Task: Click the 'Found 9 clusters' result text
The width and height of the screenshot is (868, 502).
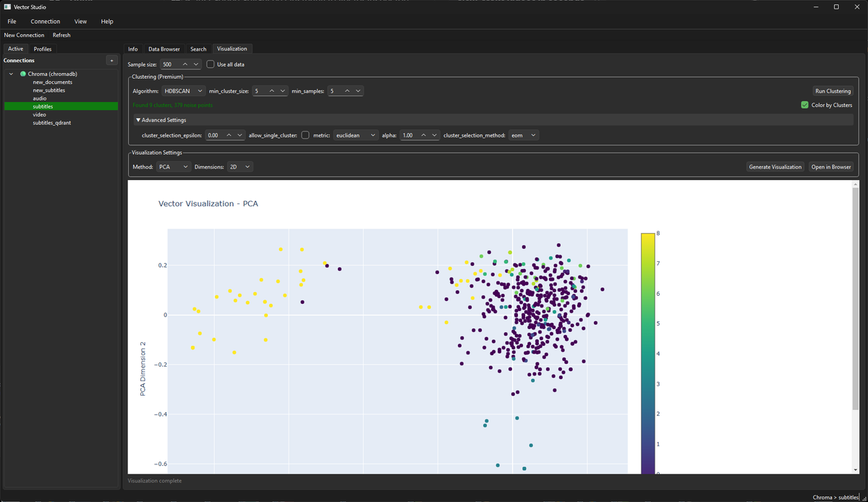Action: click(x=172, y=105)
